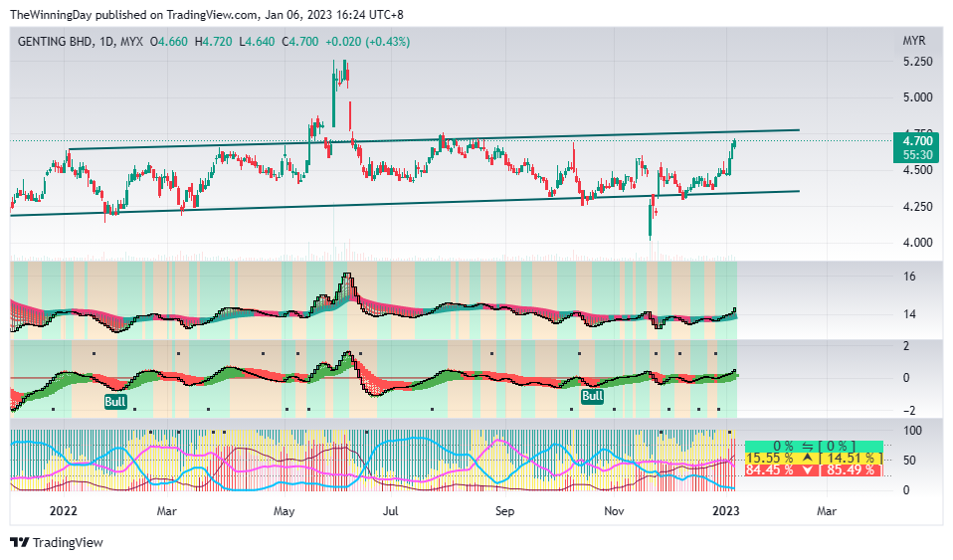The width and height of the screenshot is (953, 560).
Task: Click the bottom-pane axis value 50
Action: click(x=909, y=461)
